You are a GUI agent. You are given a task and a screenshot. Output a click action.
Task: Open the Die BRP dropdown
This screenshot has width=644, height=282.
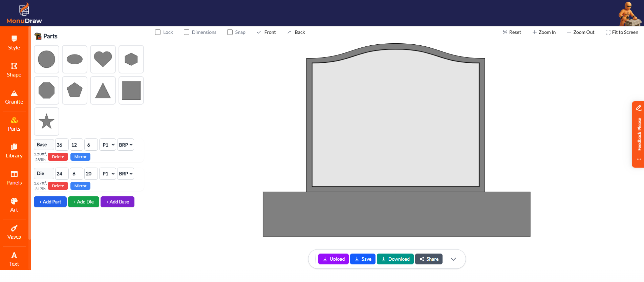click(x=126, y=174)
